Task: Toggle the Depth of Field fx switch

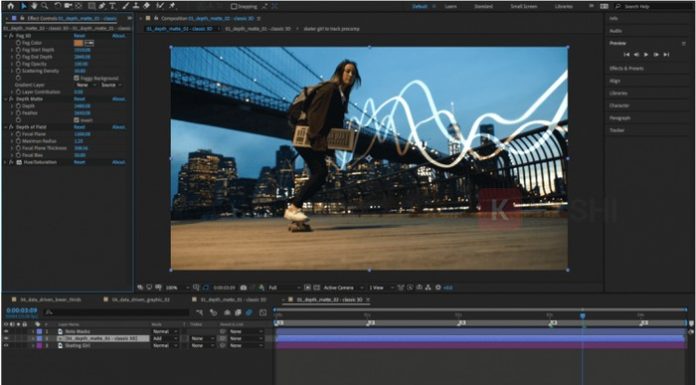Action: coord(11,127)
